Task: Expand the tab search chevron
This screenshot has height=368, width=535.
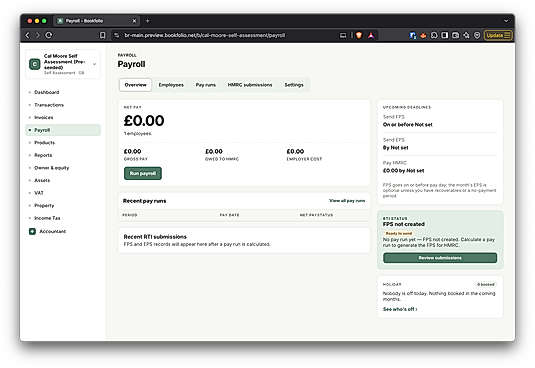Action: coord(506,21)
